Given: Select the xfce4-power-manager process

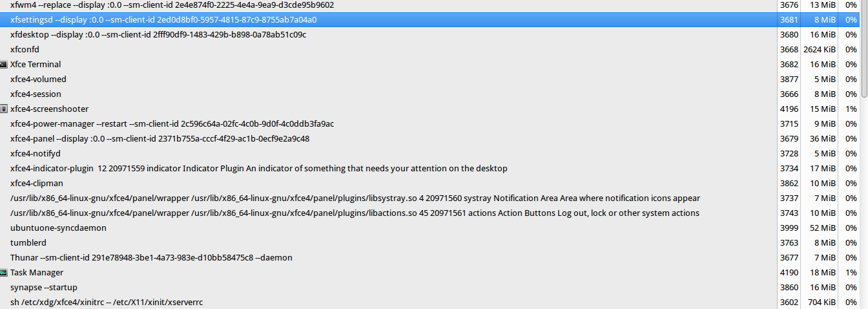Looking at the screenshot, I should [172, 124].
